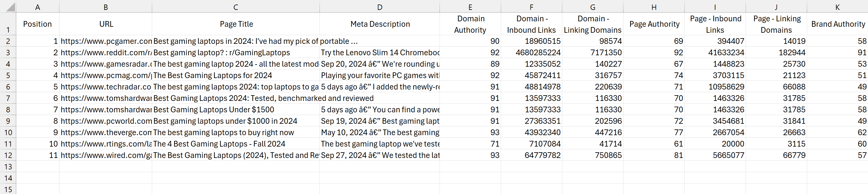Select the row 1 header

[8, 24]
